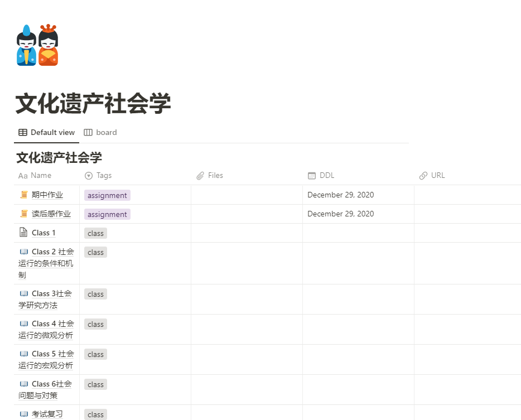This screenshot has height=420, width=521.
Task: Click the book icon beside Class 2
Action: pyautogui.click(x=23, y=252)
